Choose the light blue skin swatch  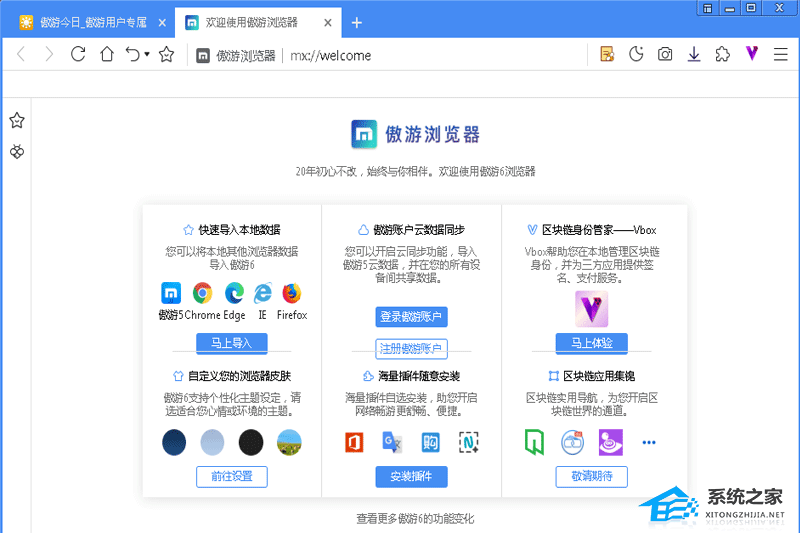(212, 442)
